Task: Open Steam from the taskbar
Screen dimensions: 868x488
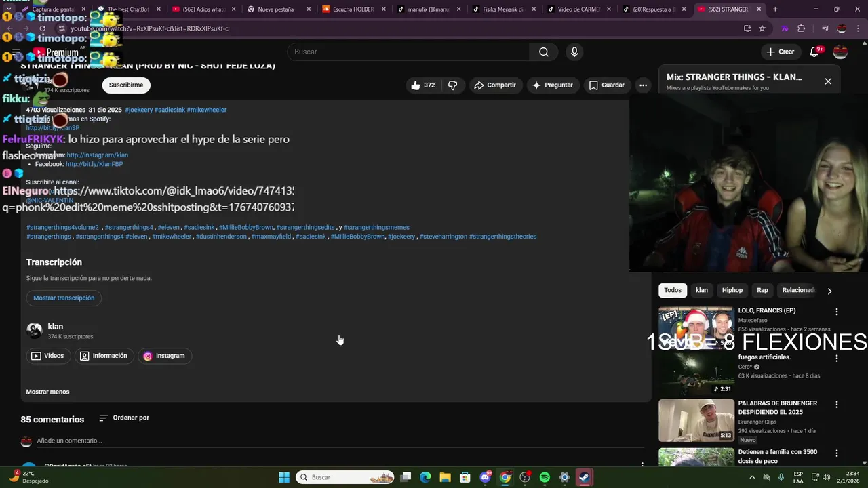Action: point(584,478)
